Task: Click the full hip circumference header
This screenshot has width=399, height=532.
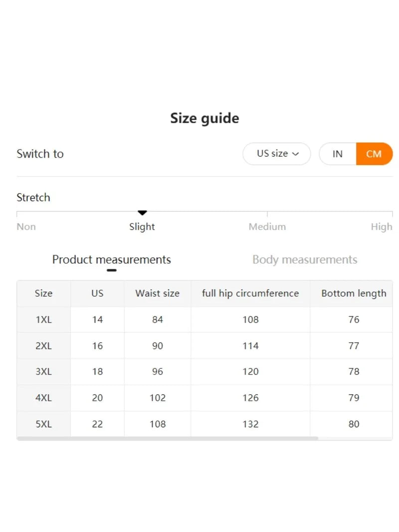Action: (250, 293)
